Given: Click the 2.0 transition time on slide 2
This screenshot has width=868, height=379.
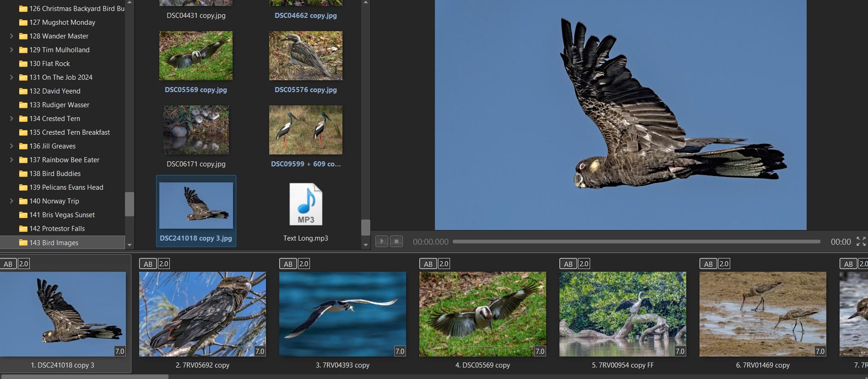Looking at the screenshot, I should click(x=164, y=264).
